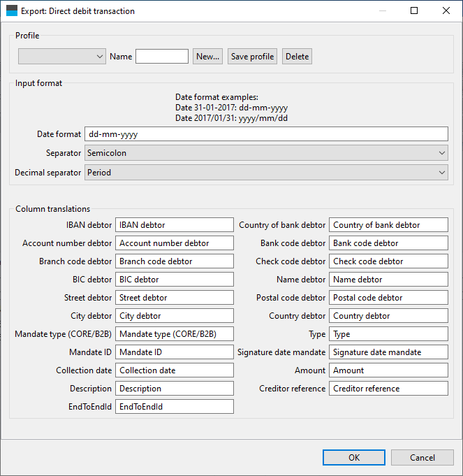Click the Name debtor input field
The width and height of the screenshot is (463, 476).
click(388, 280)
